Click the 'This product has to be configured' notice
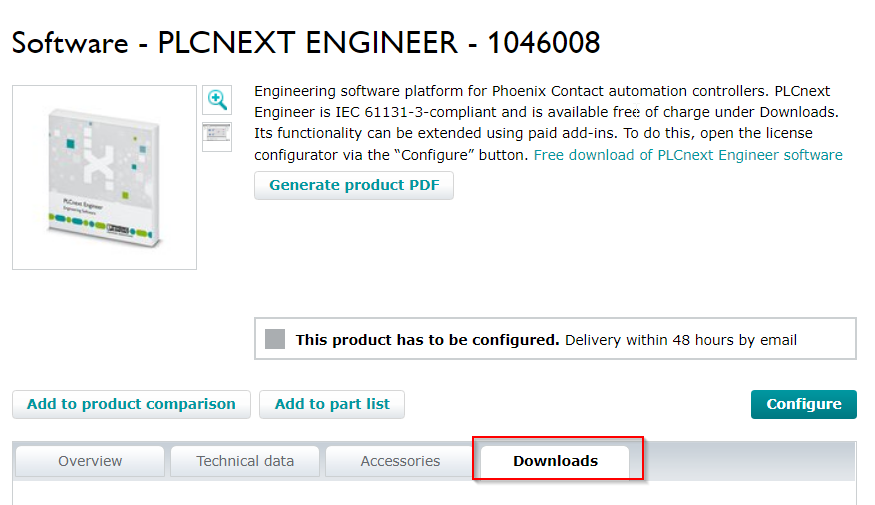 427,339
